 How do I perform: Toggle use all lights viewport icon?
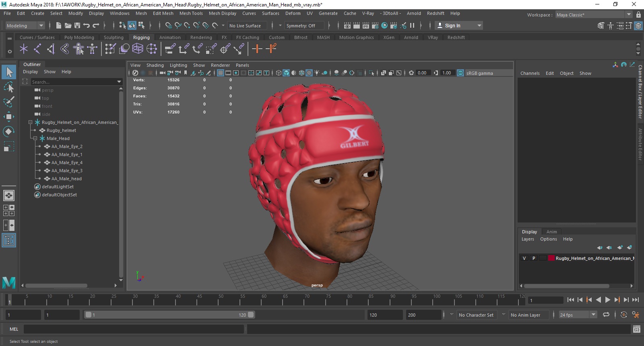tap(317, 73)
